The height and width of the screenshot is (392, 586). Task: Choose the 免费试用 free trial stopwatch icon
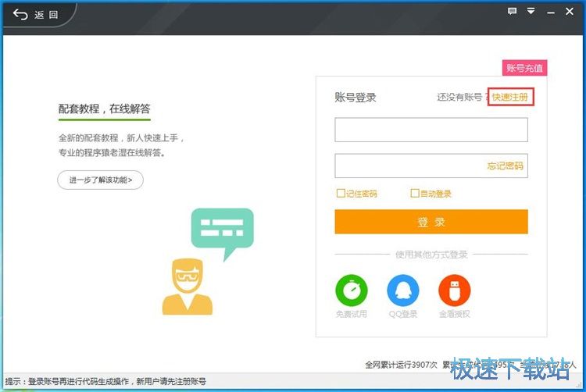pyautogui.click(x=352, y=290)
